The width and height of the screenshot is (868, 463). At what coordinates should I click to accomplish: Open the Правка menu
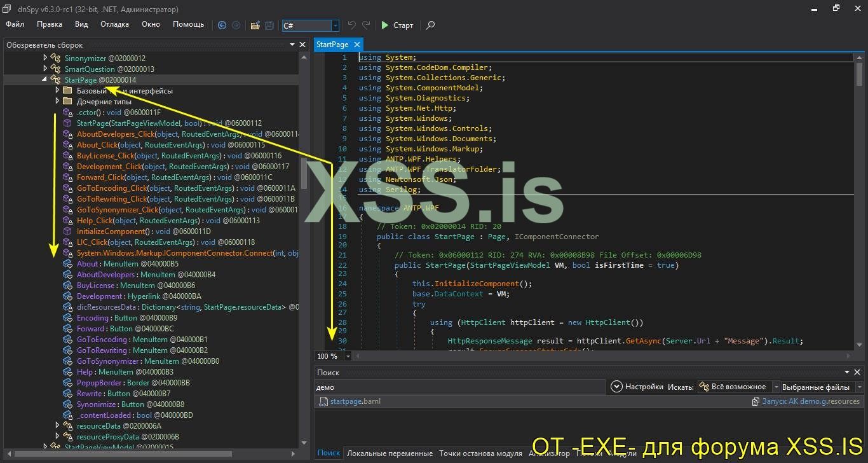50,24
